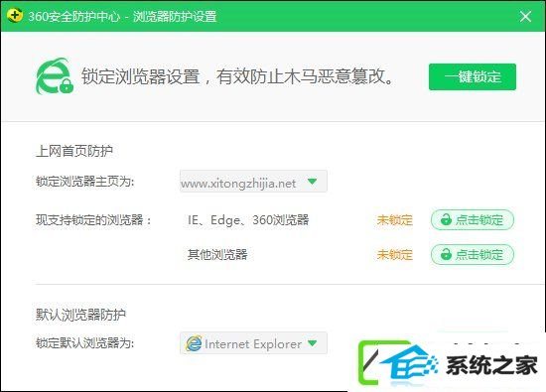Click the 360 shield logo in title bar

tap(15, 16)
